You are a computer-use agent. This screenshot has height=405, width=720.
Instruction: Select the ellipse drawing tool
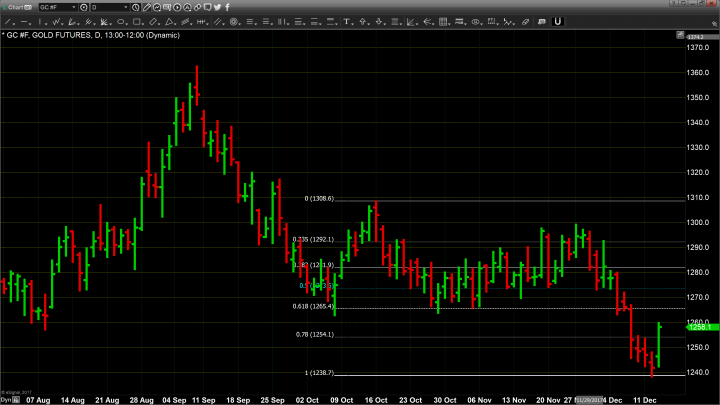click(x=122, y=22)
